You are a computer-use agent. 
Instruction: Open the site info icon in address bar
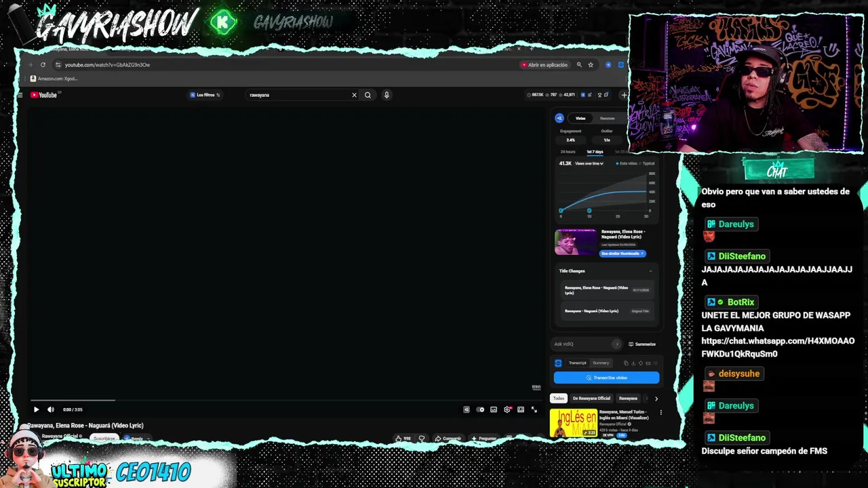click(58, 65)
